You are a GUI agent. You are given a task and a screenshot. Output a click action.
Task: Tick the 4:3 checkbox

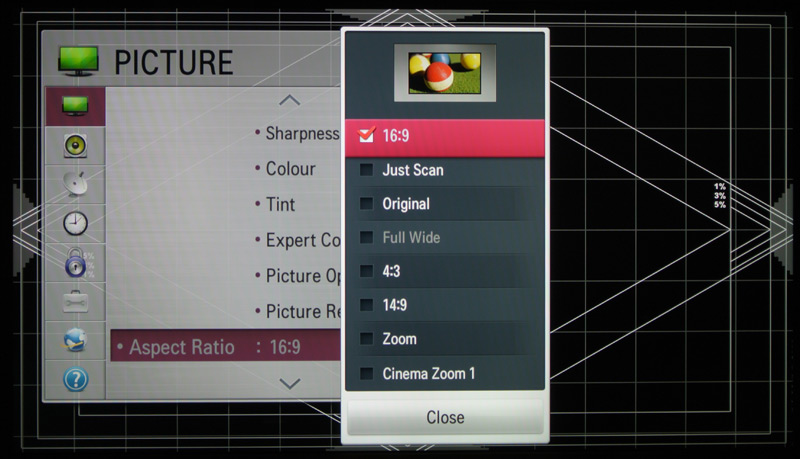point(366,271)
